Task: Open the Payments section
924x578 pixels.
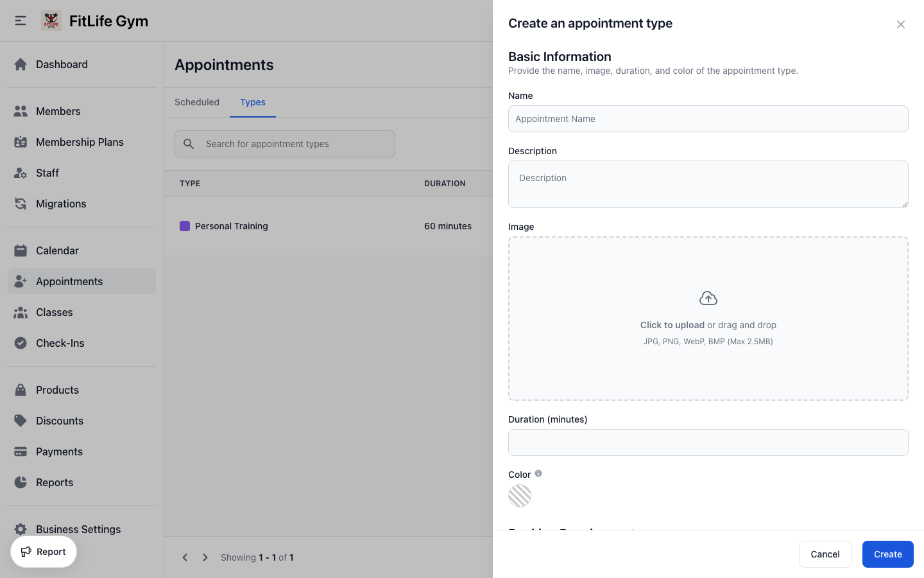Action: point(59,451)
